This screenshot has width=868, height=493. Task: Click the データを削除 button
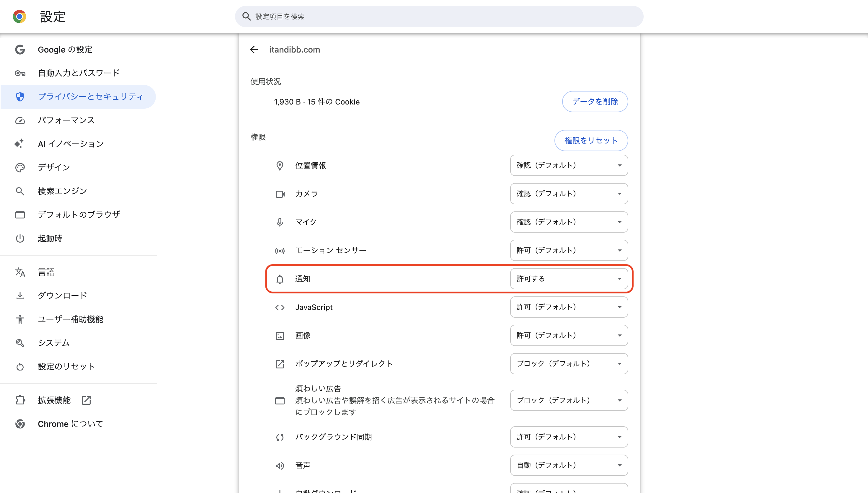(x=595, y=102)
